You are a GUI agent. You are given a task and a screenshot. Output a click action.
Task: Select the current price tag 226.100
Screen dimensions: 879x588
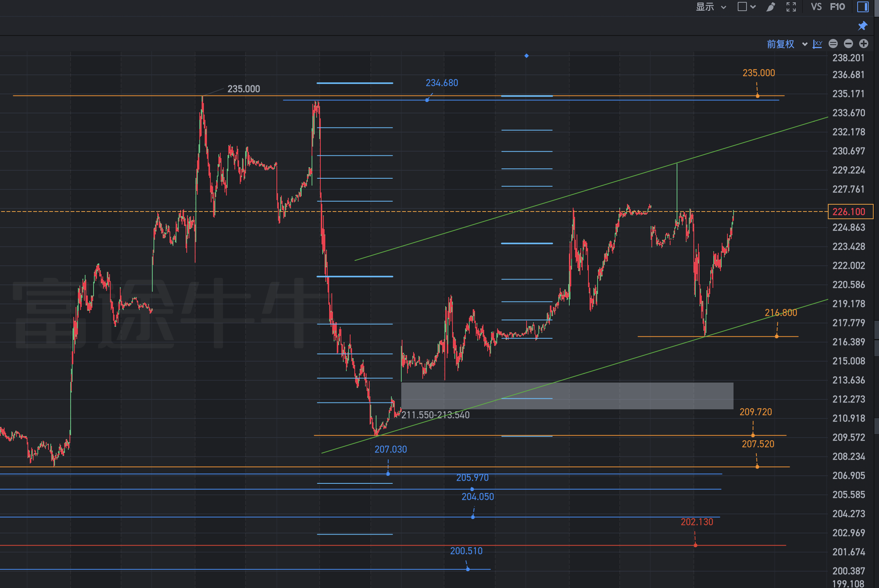850,212
